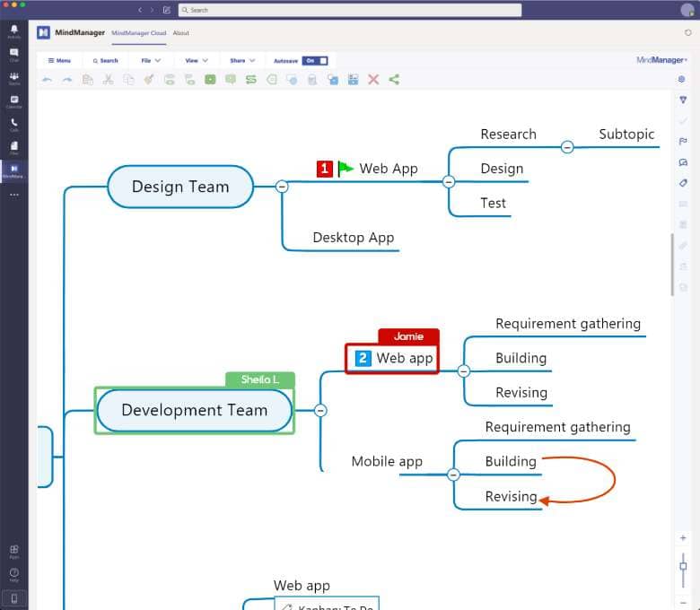This screenshot has width=700, height=610.
Task: Click the Jamie co-editor label
Action: (408, 336)
